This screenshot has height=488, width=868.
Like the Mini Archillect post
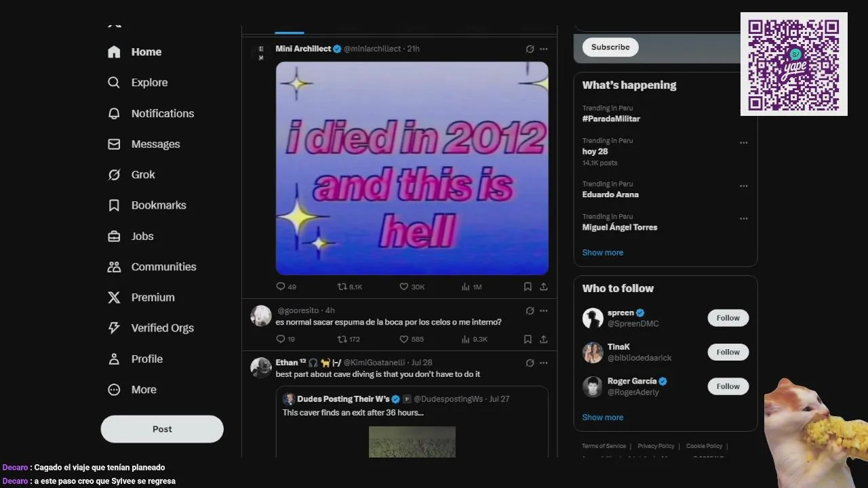click(x=412, y=287)
